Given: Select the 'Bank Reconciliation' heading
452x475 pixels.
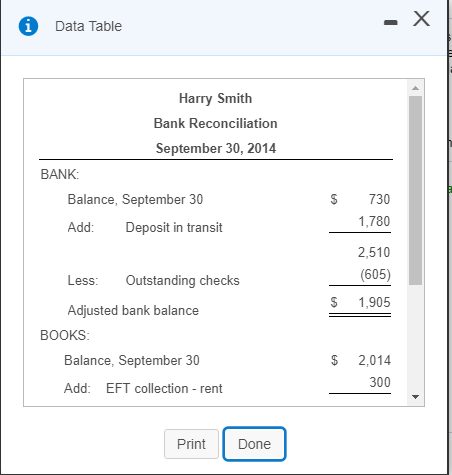Looking at the screenshot, I should pos(215,123).
